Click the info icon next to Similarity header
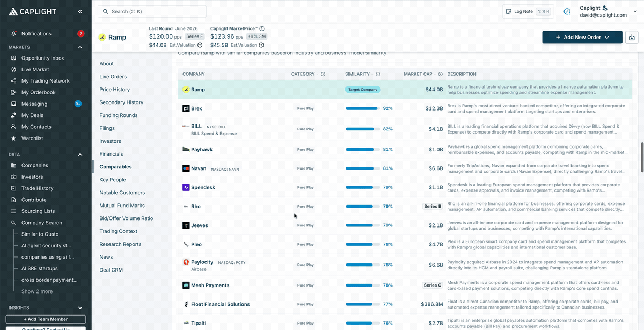The image size is (644, 330). pyautogui.click(x=378, y=74)
